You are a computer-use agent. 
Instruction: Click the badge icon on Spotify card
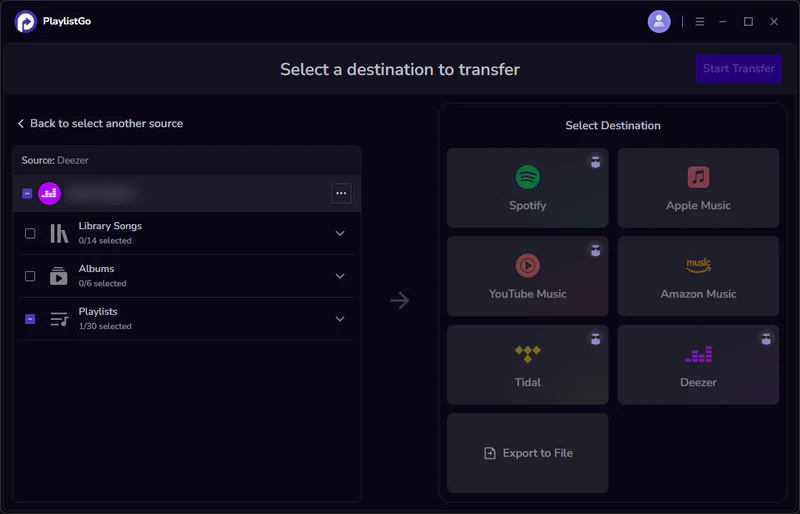pos(595,162)
